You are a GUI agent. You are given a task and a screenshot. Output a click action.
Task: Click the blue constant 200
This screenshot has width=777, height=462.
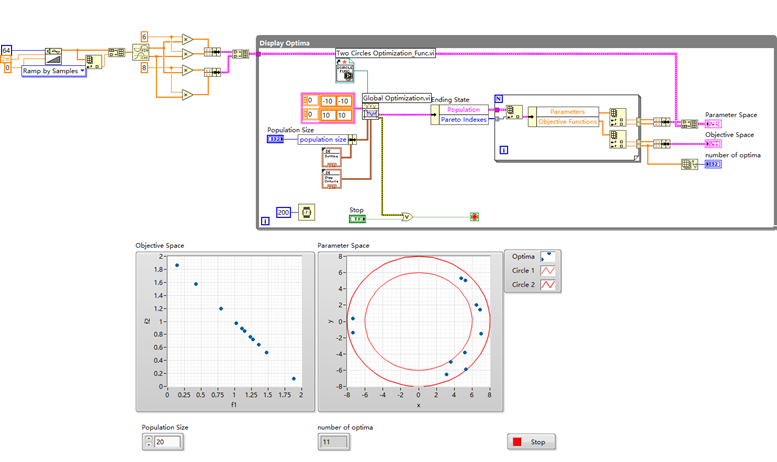point(283,212)
